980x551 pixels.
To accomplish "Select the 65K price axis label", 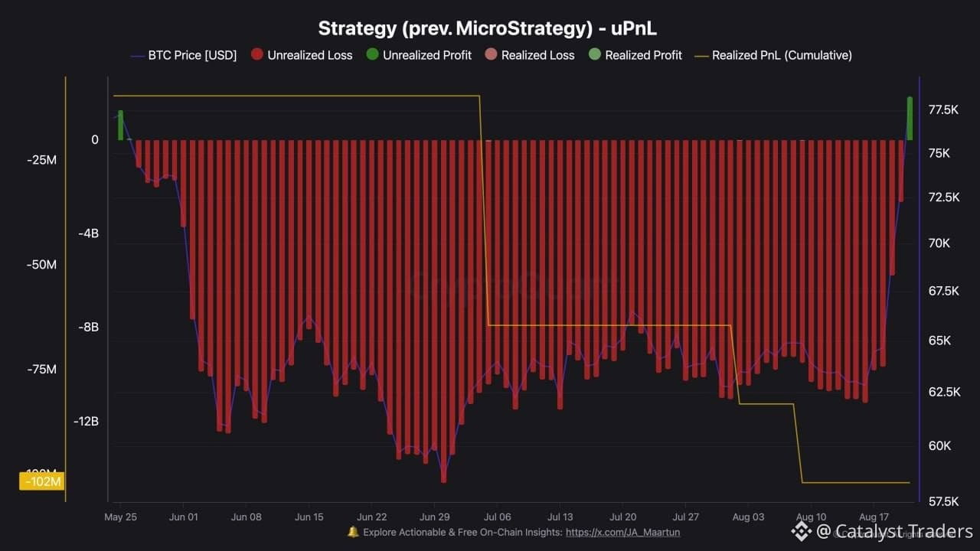I will click(939, 341).
